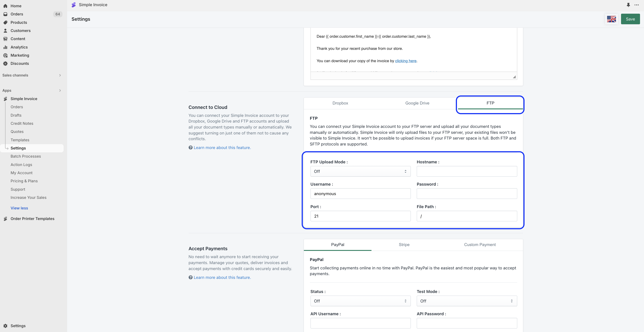The height and width of the screenshot is (332, 644).
Task: Switch to the Google Drive tab
Action: click(417, 103)
